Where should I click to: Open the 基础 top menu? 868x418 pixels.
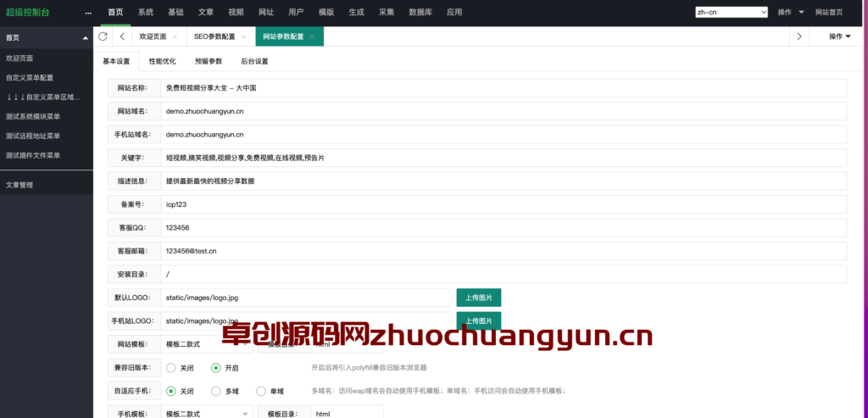[175, 12]
